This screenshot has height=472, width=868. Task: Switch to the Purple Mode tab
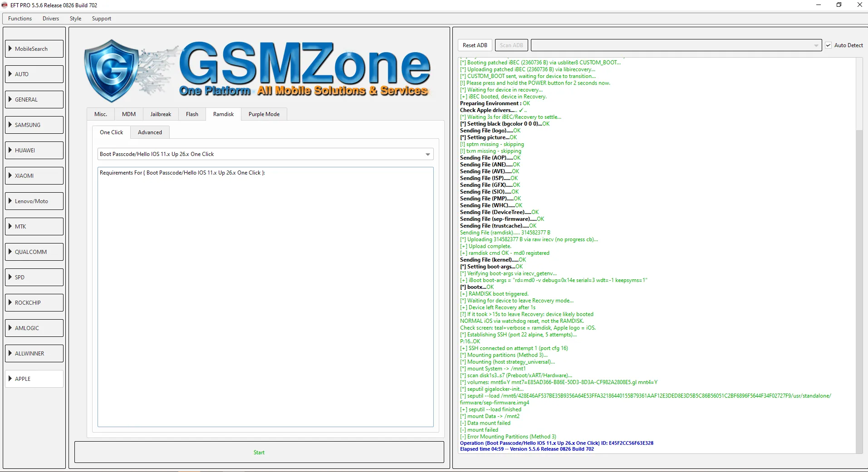click(x=264, y=114)
